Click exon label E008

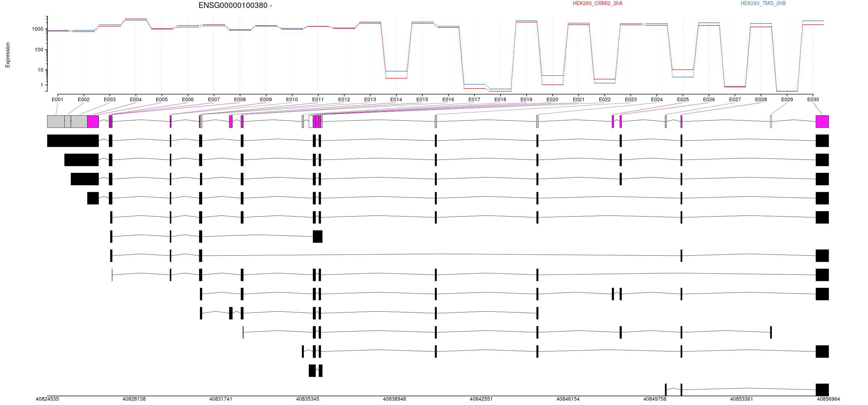[x=240, y=99]
